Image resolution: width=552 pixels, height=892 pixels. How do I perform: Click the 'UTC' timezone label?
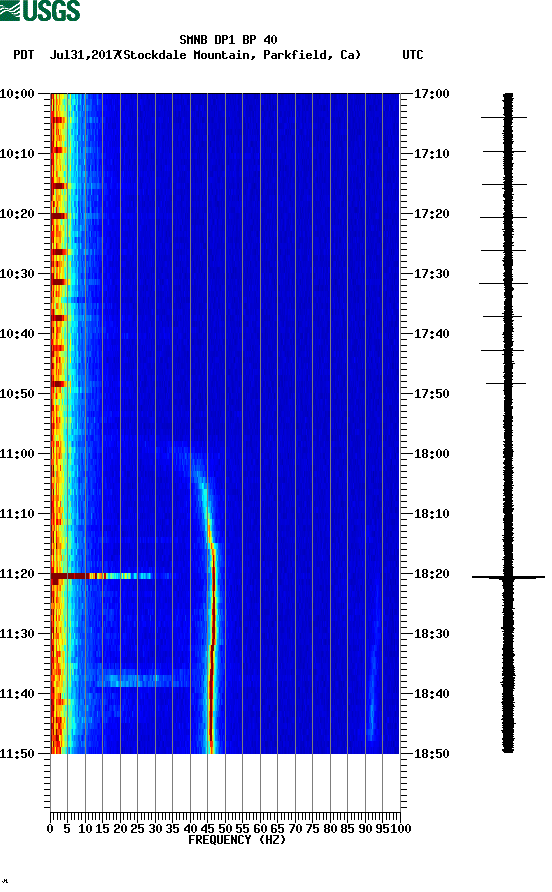(413, 55)
